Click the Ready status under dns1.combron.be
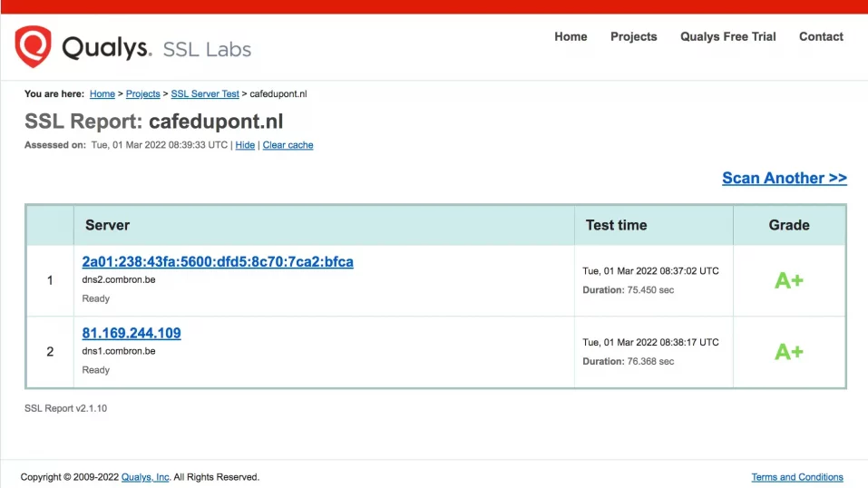Viewport: 868px width, 488px height. click(x=96, y=370)
